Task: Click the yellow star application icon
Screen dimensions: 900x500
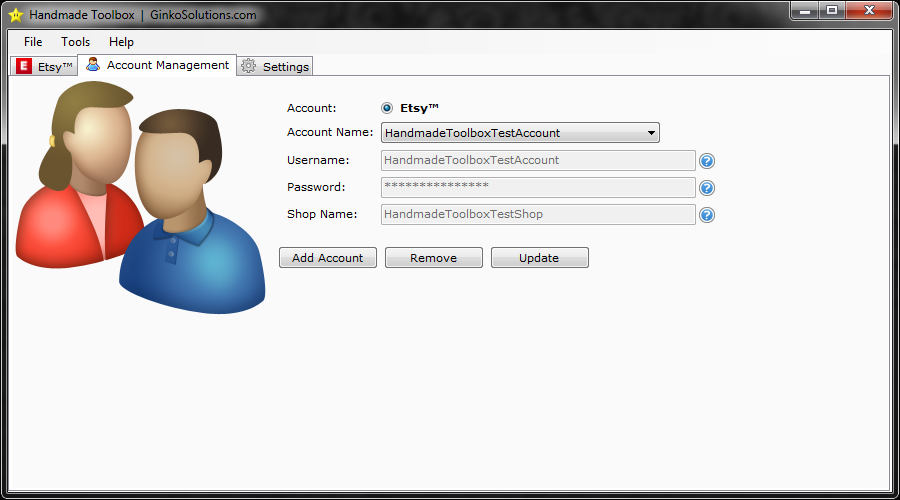Action: tap(15, 15)
